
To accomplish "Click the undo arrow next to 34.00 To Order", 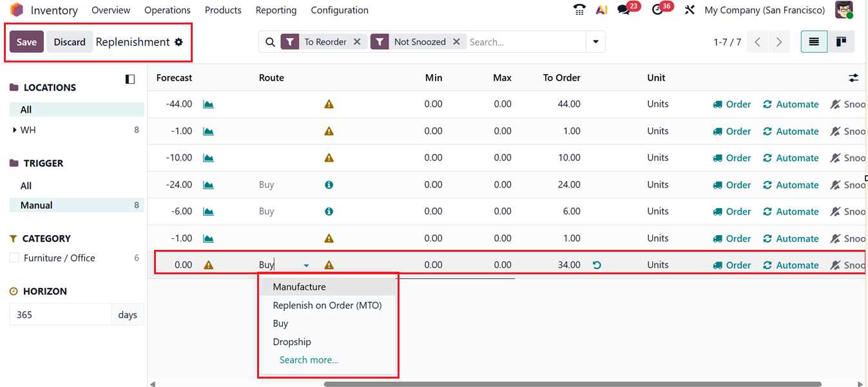I will pos(596,265).
